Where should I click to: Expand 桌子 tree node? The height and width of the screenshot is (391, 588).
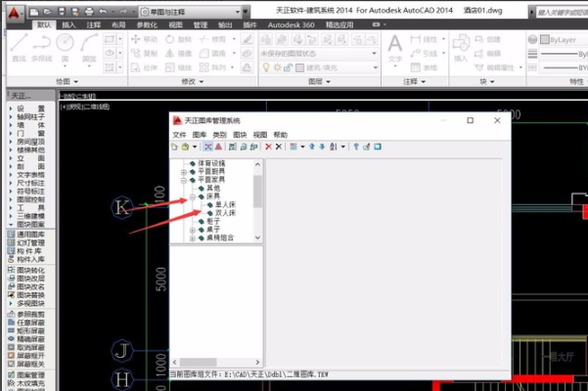coord(193,229)
